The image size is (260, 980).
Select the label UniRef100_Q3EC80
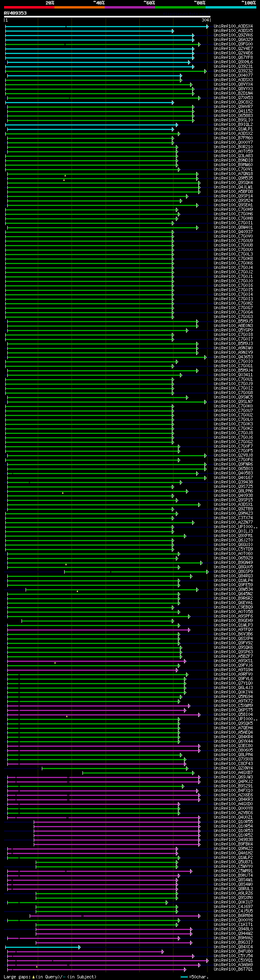(x=233, y=746)
